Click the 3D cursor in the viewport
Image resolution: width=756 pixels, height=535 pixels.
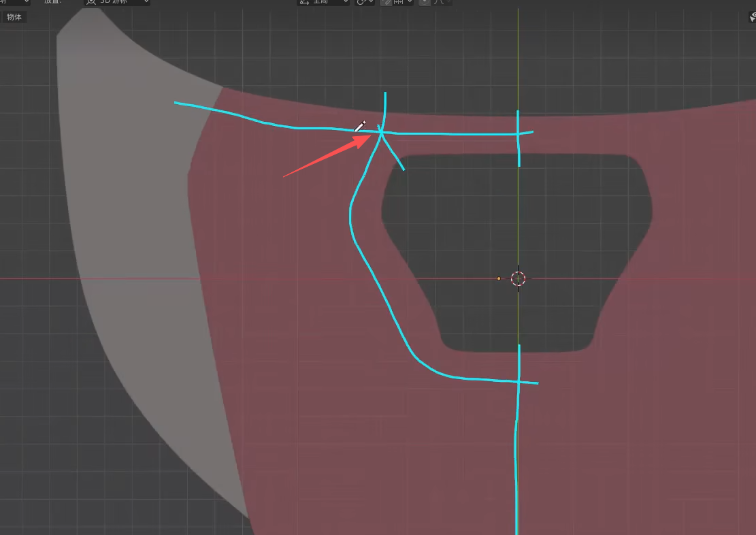519,278
